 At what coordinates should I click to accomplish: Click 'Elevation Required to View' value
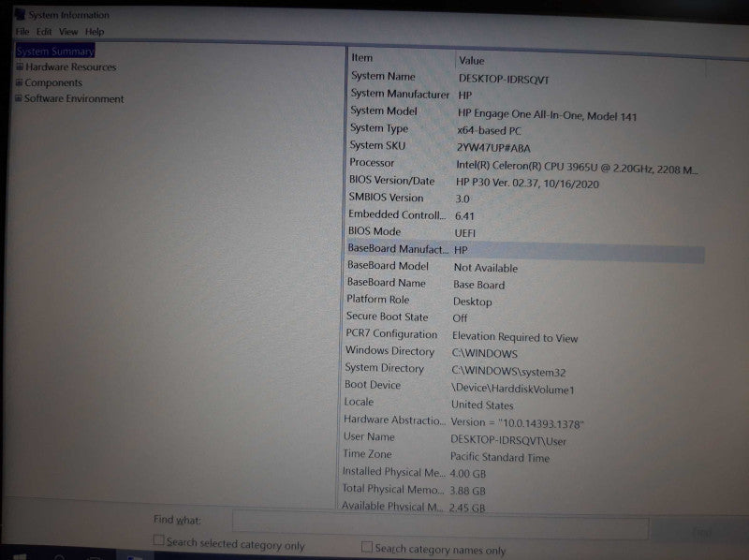(x=515, y=337)
